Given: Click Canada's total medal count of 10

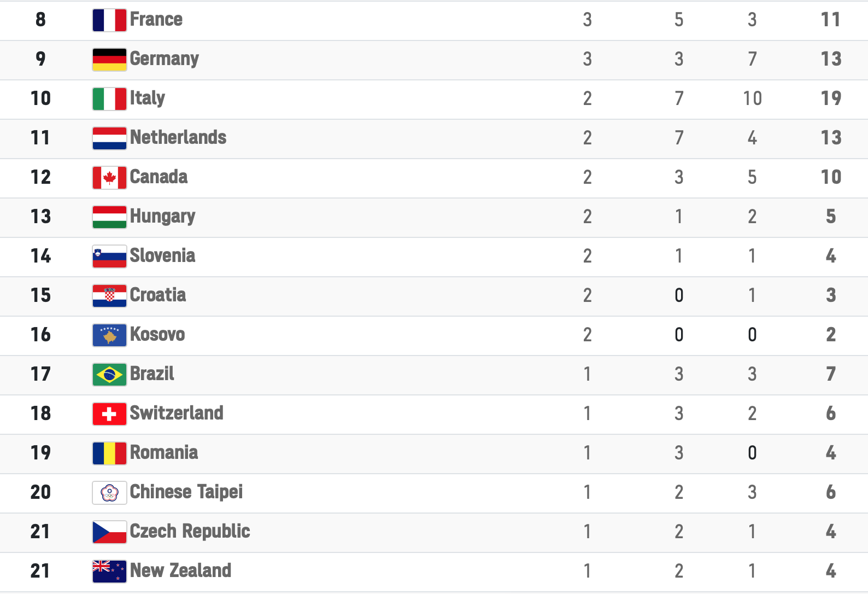Looking at the screenshot, I should click(x=830, y=177).
